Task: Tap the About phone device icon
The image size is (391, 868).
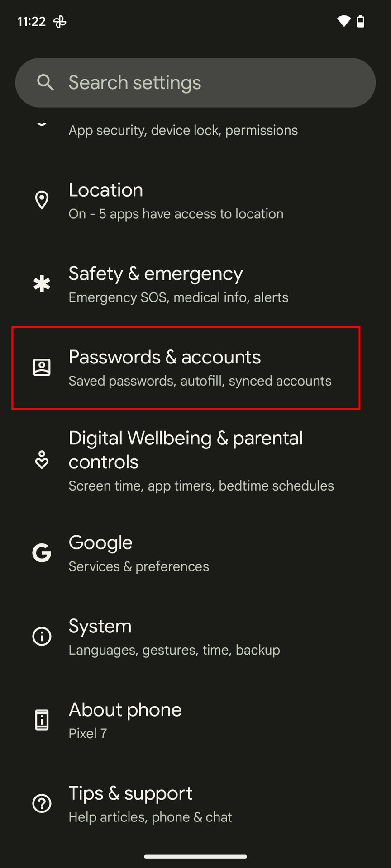Action: [x=42, y=720]
